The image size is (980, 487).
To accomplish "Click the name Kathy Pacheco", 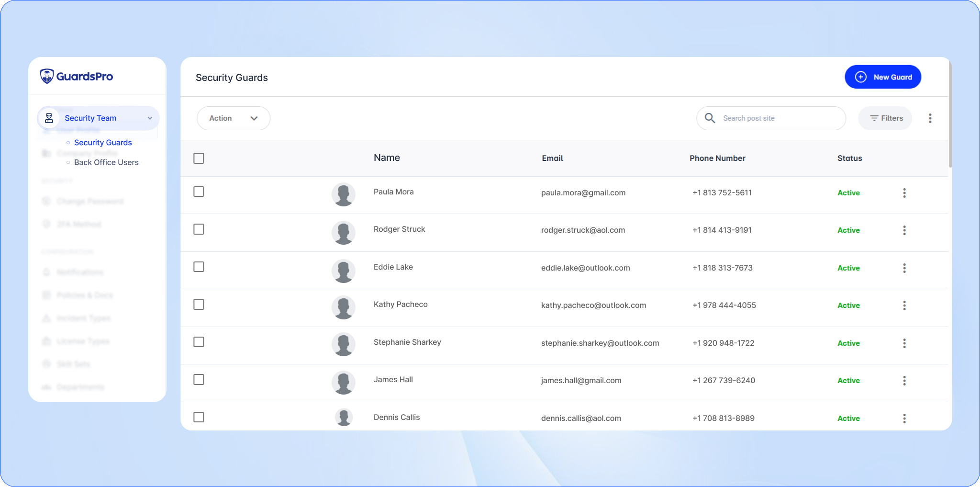I will [x=401, y=304].
